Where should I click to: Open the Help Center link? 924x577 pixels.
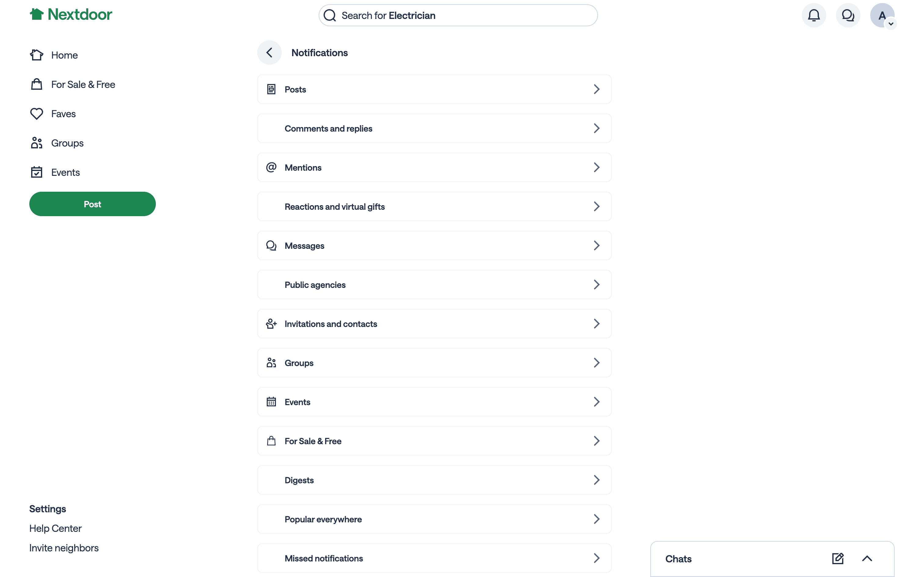[x=55, y=528]
